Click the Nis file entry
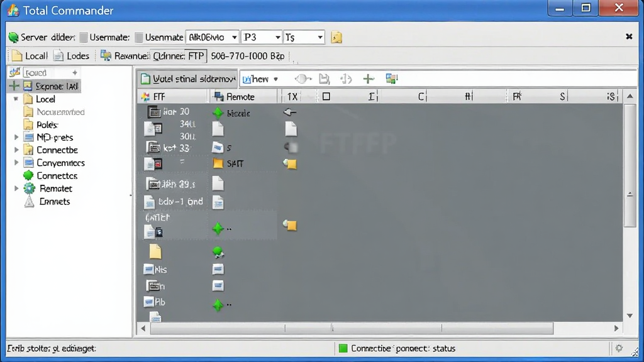The image size is (644, 362). pyautogui.click(x=155, y=269)
